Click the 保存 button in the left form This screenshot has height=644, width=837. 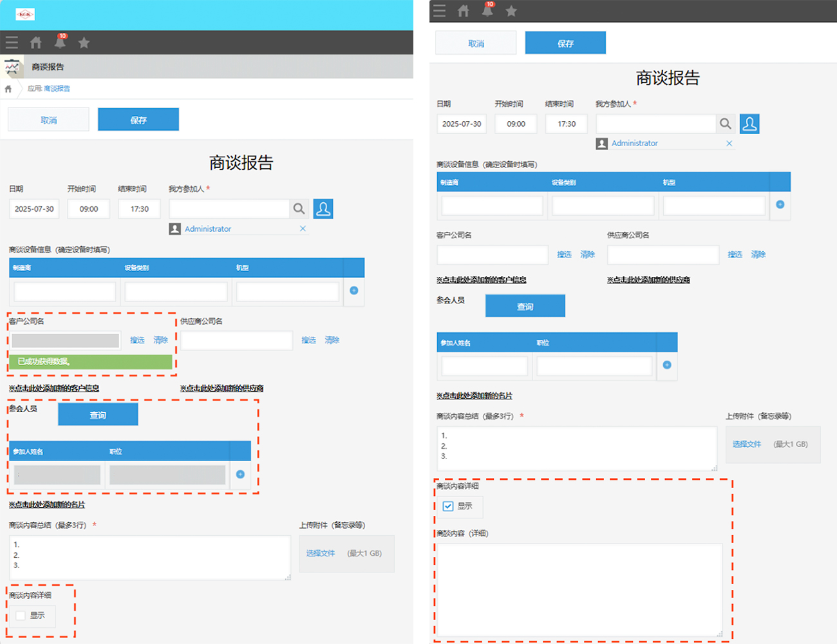[138, 120]
